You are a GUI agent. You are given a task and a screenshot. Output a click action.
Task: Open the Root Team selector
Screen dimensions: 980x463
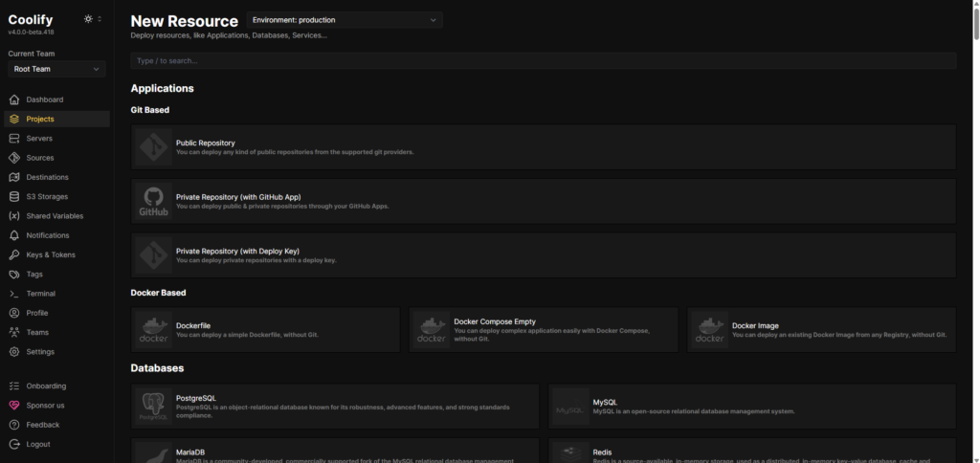click(x=56, y=69)
